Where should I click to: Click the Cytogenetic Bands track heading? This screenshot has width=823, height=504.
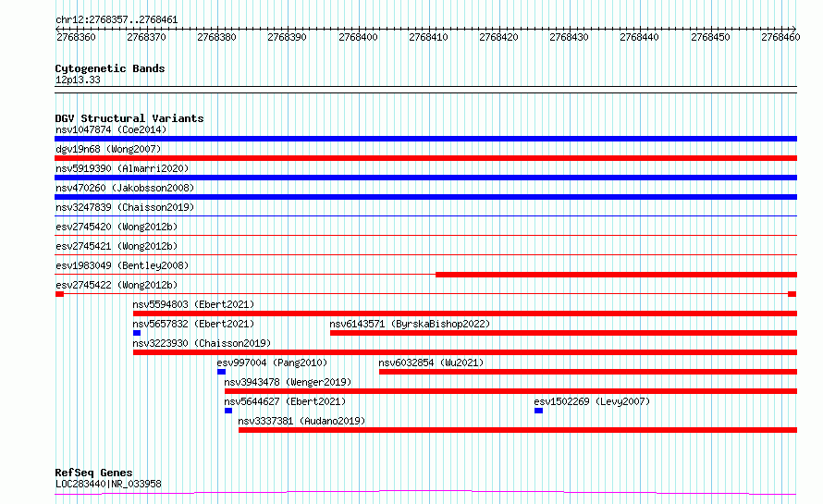tap(110, 68)
